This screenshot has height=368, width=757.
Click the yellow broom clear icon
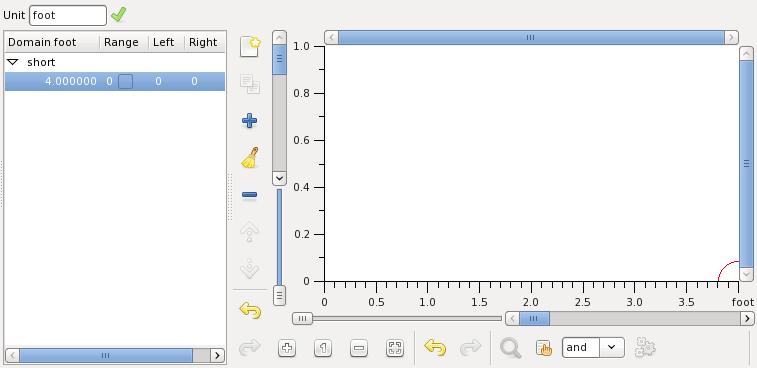250,158
